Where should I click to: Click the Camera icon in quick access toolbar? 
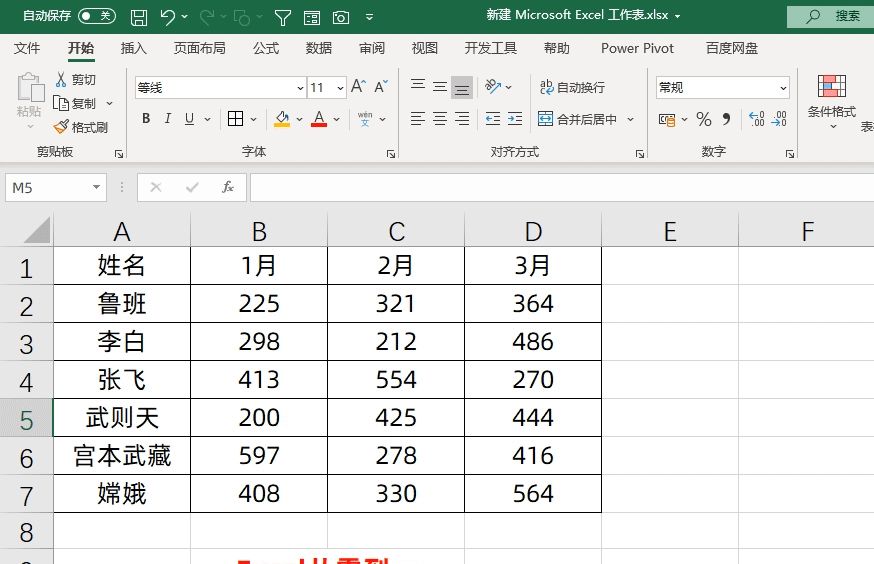(341, 18)
